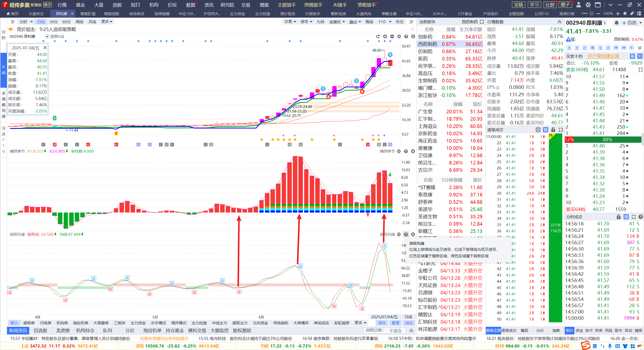This screenshot has height=350, width=644.
Task: Close the 捕捞季节 indicator panel
Action: [x=413, y=151]
